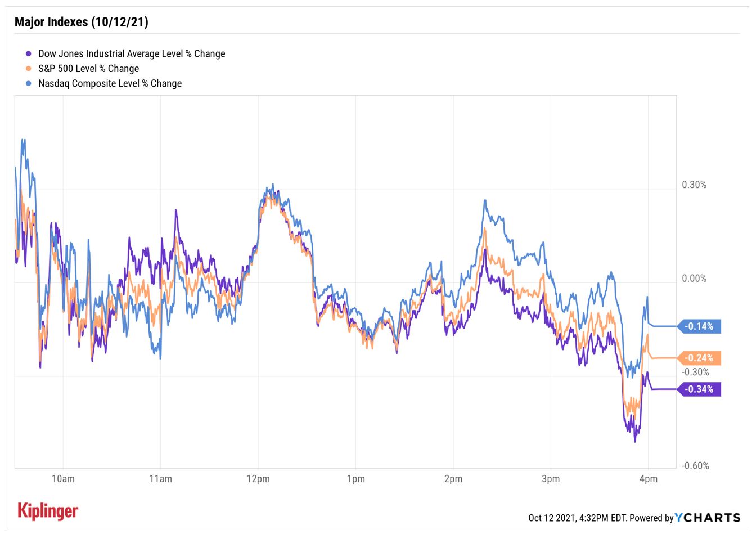Click the orange -0.24% value tag
Screen dimensions: 756x534
click(699, 358)
